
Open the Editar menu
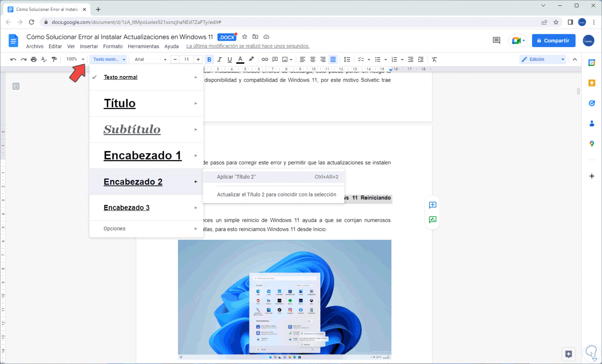[55, 46]
